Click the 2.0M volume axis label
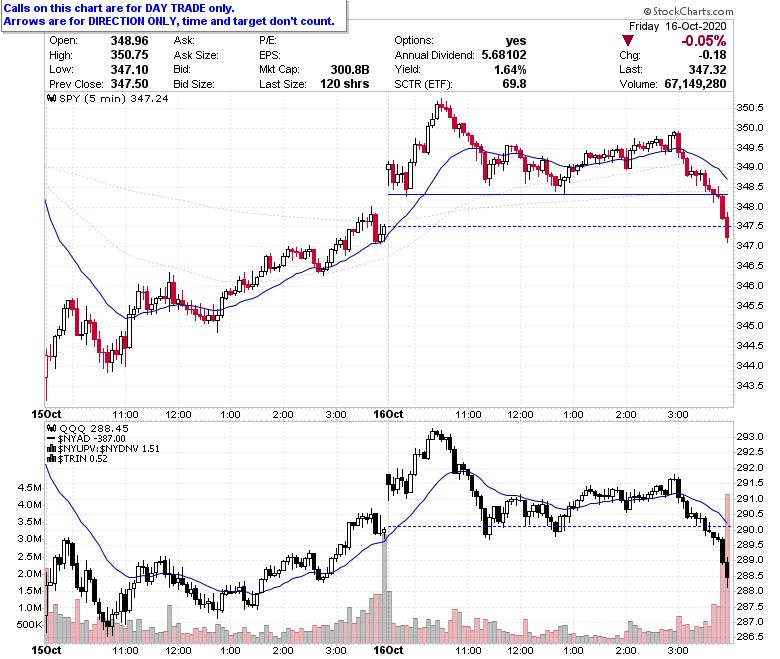 (x=29, y=573)
